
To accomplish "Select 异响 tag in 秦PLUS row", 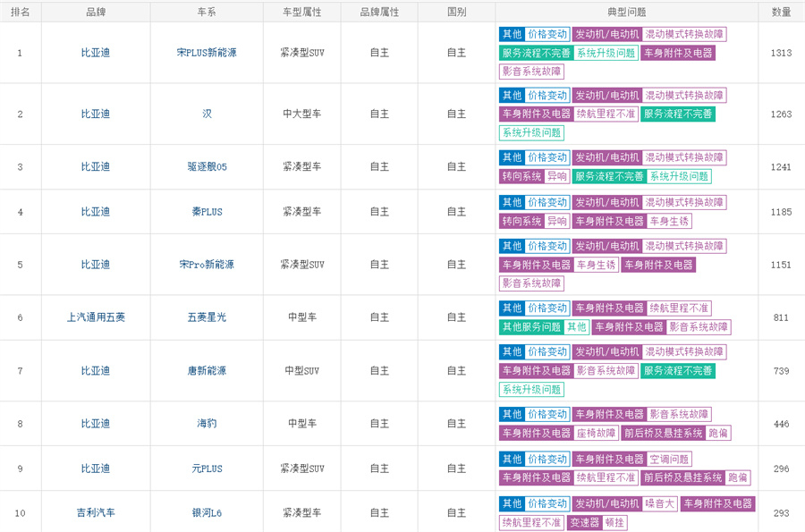I will [x=557, y=221].
